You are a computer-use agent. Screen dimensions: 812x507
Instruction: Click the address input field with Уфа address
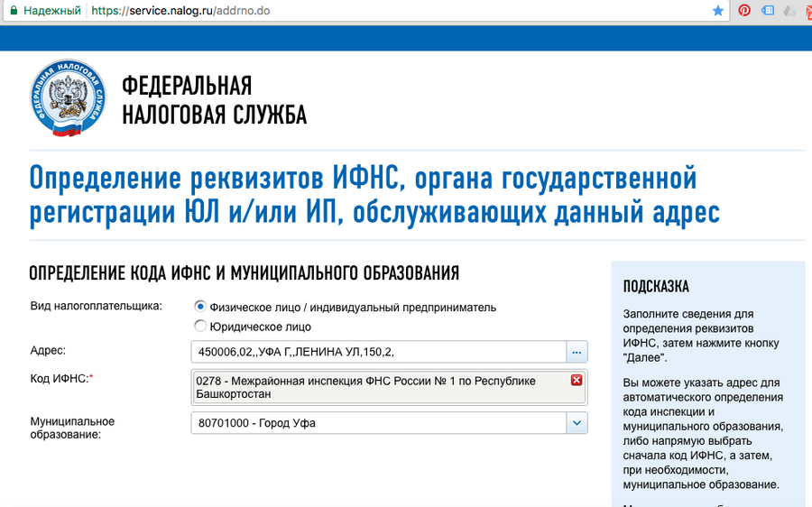[379, 351]
